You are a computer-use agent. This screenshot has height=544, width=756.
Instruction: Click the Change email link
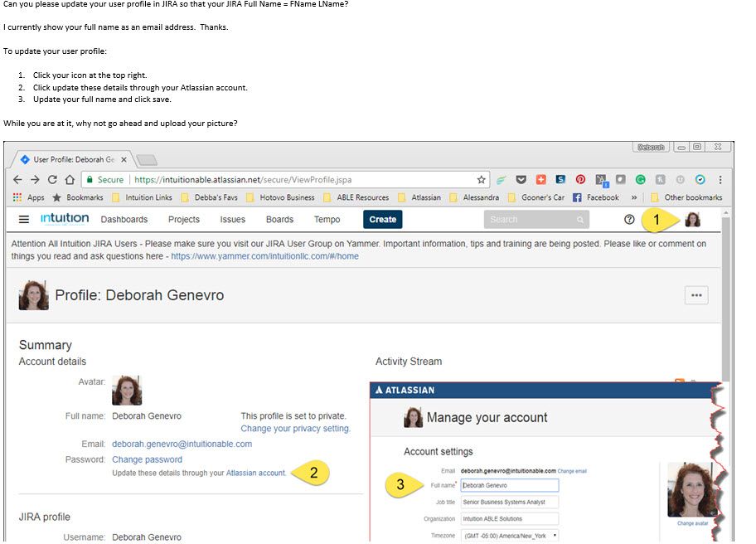pyautogui.click(x=572, y=471)
